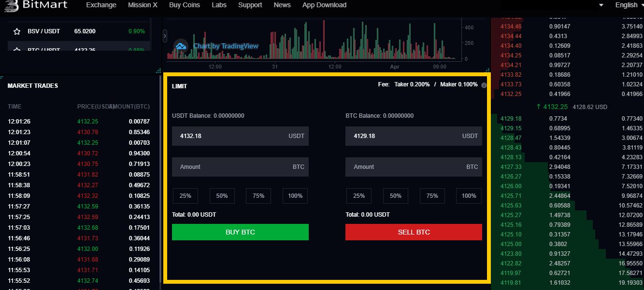
Task: Select the 4125.00 bid order row
Action: coord(567,244)
